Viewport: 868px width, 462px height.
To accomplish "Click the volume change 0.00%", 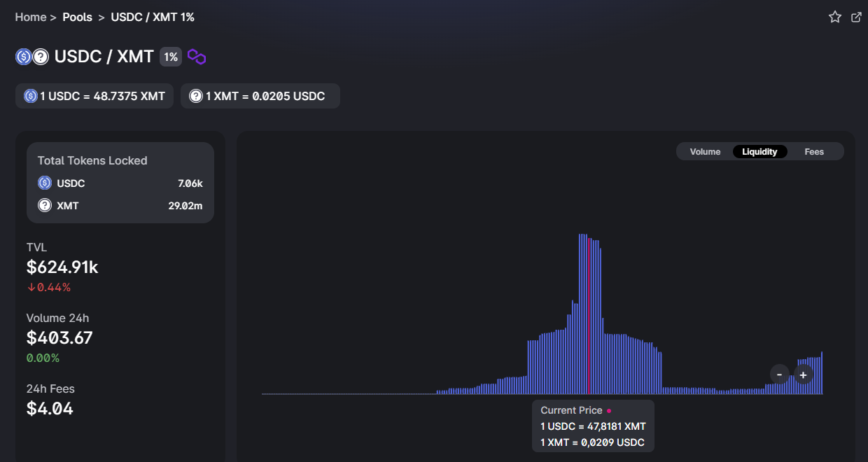I will [43, 358].
